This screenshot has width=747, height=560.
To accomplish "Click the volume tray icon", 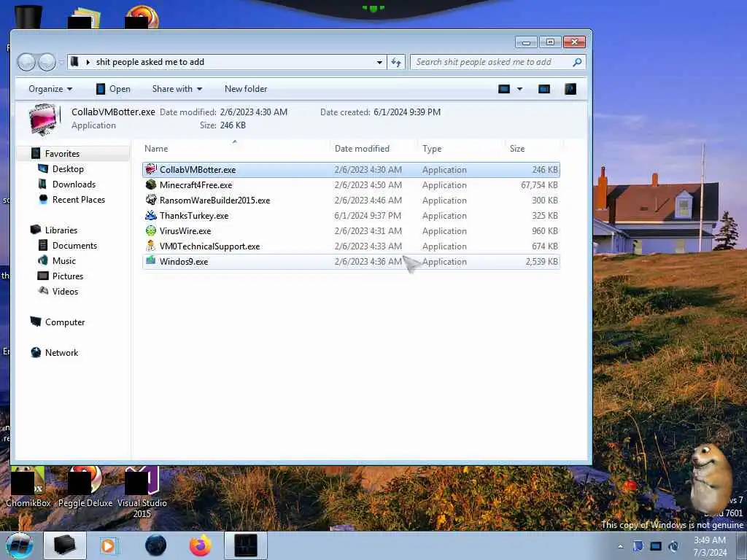I will coord(673,546).
